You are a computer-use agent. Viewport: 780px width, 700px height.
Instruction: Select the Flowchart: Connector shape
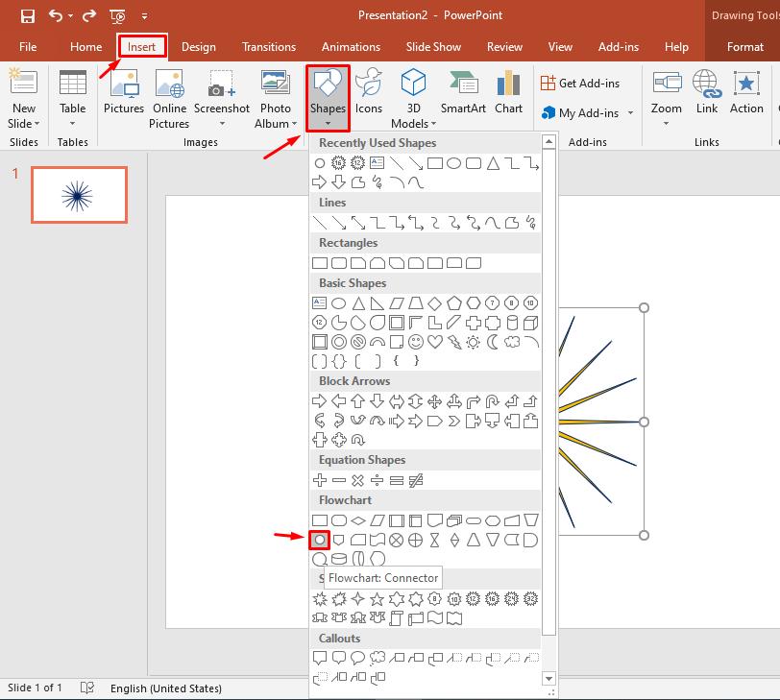pyautogui.click(x=321, y=539)
